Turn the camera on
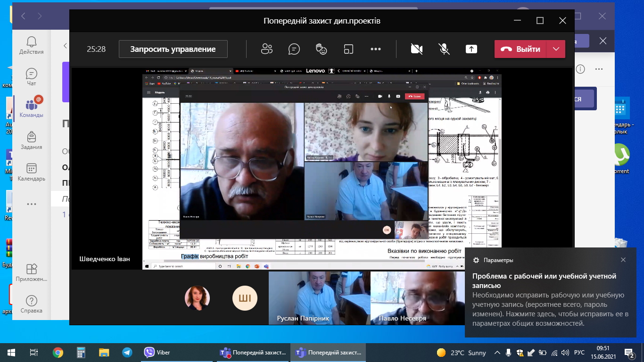This screenshot has width=644, height=362. 416,49
